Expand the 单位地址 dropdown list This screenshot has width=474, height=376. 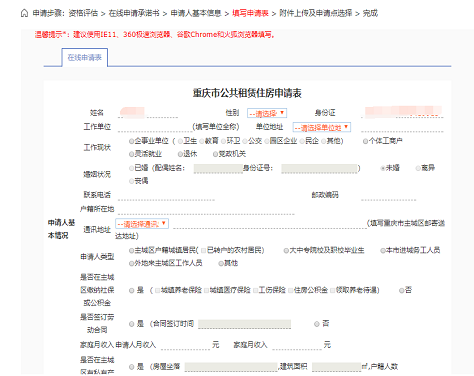(x=322, y=127)
